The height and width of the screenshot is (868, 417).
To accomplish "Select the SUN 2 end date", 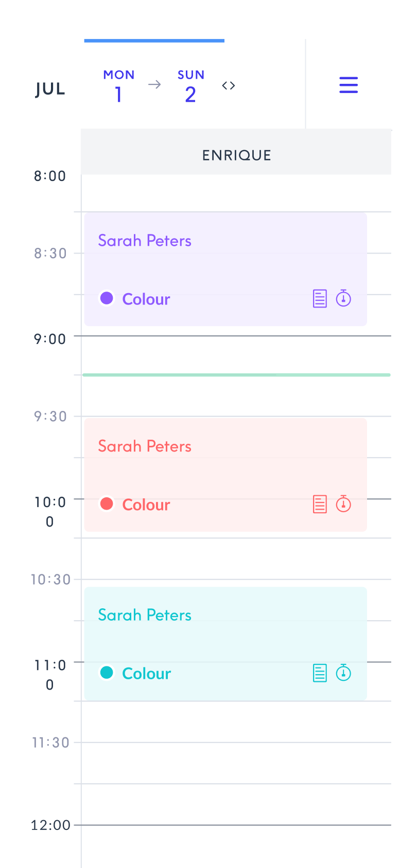I will pyautogui.click(x=190, y=86).
